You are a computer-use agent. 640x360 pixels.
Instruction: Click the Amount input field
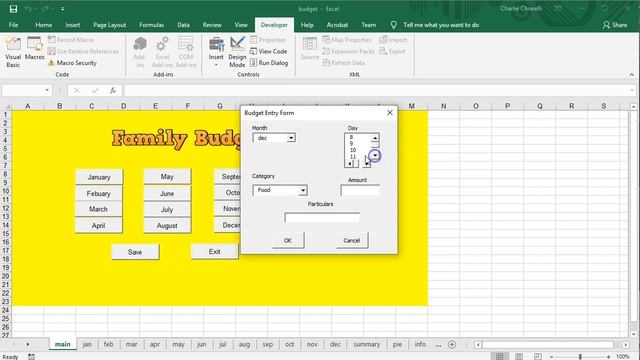click(x=360, y=190)
